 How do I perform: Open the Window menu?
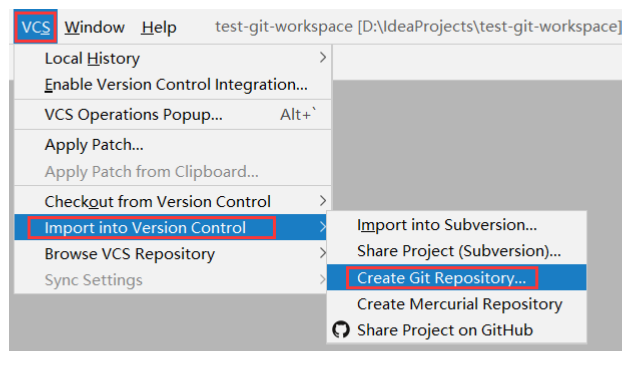(x=95, y=27)
